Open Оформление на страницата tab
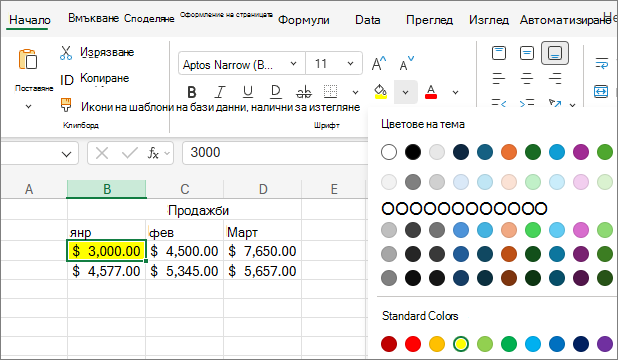This screenshot has width=618, height=360. (226, 15)
